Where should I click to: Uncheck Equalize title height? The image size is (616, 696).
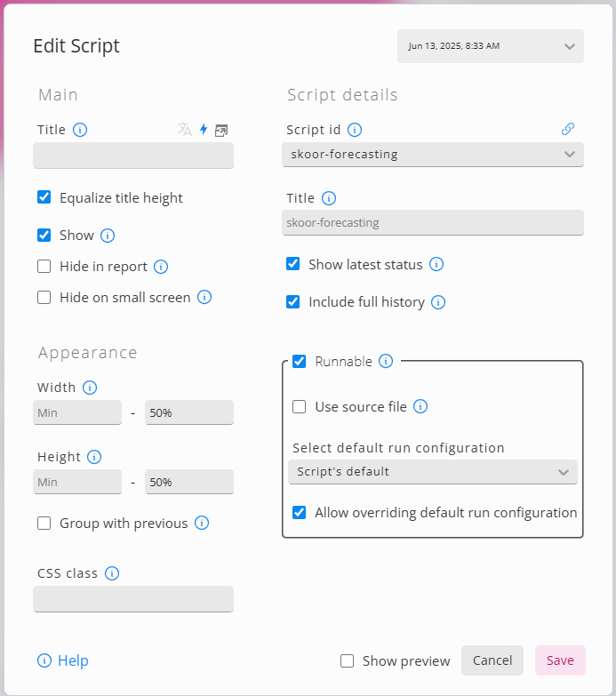[x=44, y=197]
